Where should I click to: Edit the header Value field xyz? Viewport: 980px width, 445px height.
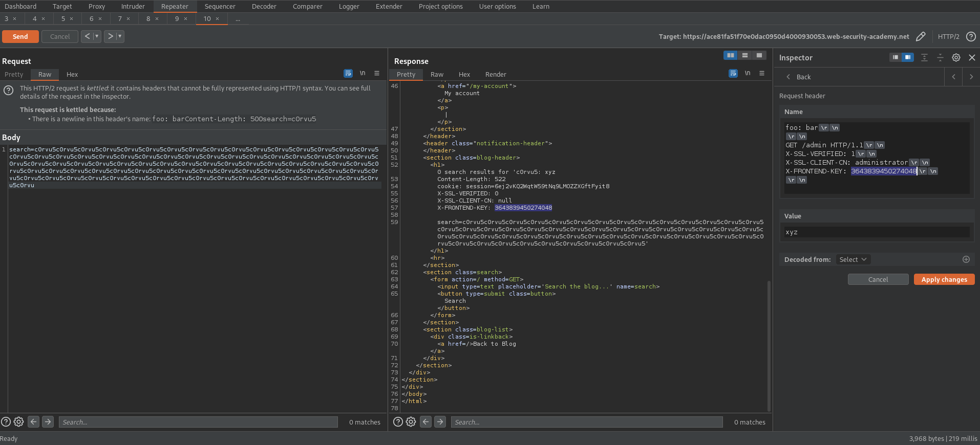[877, 232]
